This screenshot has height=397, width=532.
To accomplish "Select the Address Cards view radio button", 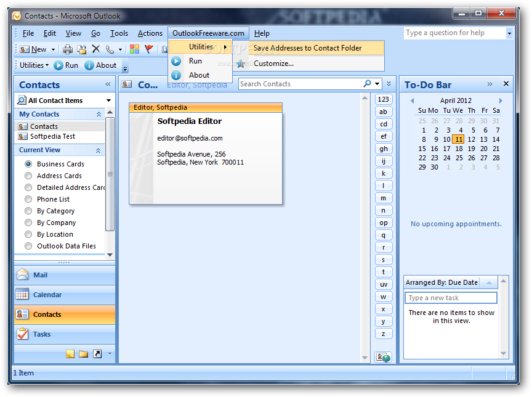I will click(x=28, y=176).
